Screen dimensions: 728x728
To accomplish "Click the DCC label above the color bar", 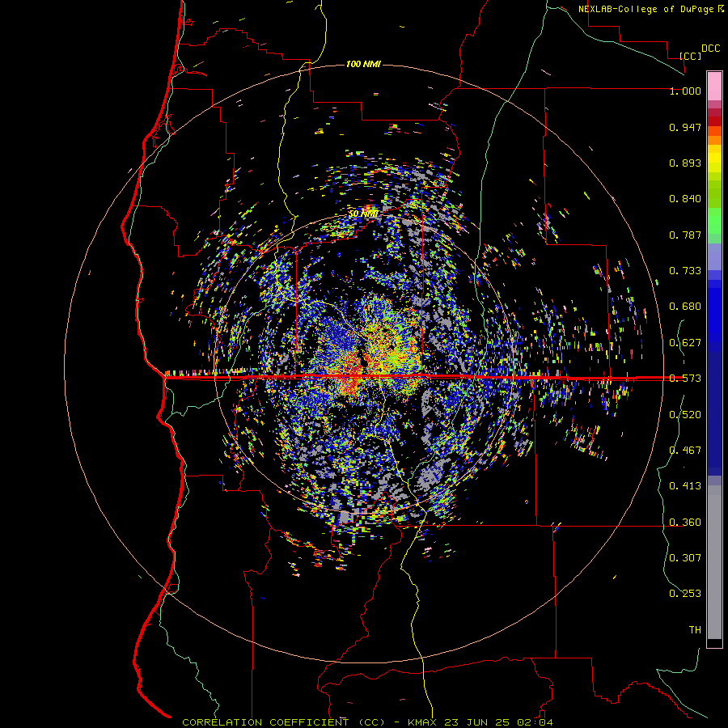I will tap(710, 49).
